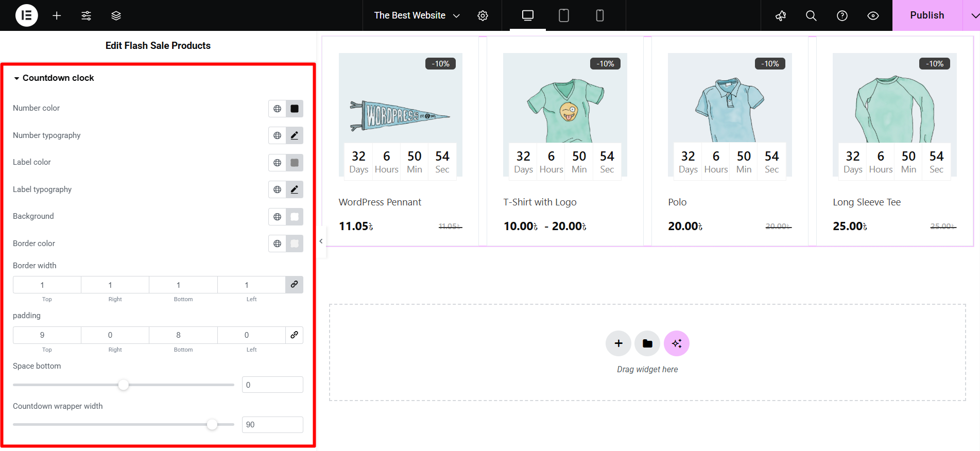
Task: Open the Help question mark icon
Action: click(x=842, y=15)
